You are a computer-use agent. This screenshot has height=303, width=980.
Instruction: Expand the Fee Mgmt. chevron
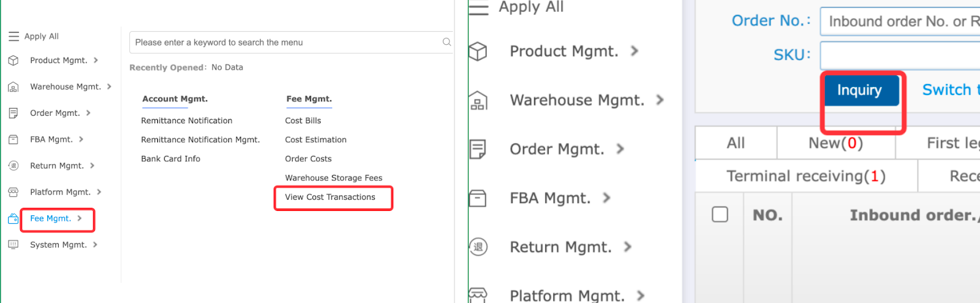tap(80, 218)
